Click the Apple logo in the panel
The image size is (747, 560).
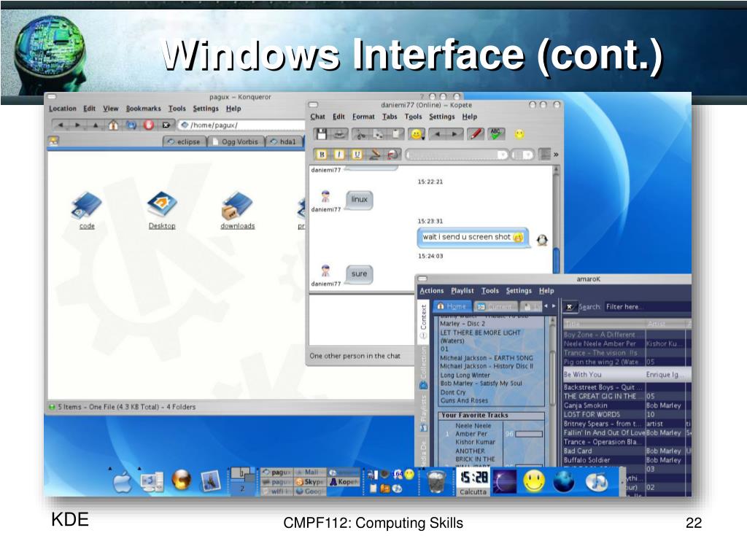pos(123,483)
